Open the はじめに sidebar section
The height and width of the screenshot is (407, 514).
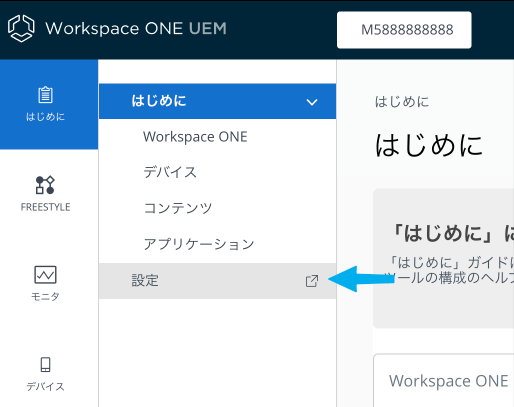tap(49, 104)
